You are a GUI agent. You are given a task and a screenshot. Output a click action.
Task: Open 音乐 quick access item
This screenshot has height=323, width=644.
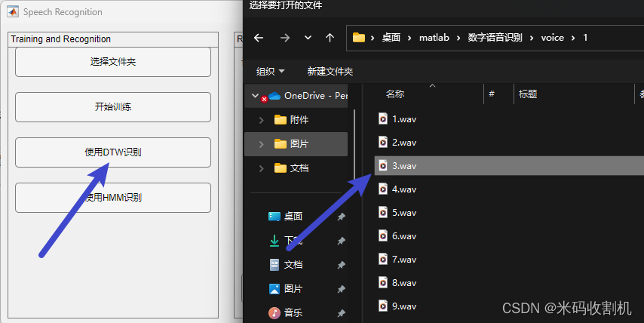pyautogui.click(x=293, y=313)
